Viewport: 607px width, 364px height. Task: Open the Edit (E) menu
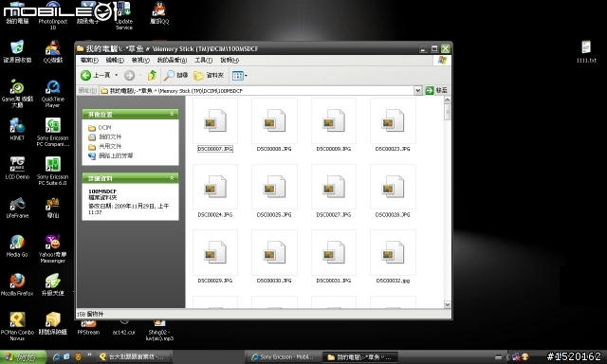pyautogui.click(x=115, y=61)
